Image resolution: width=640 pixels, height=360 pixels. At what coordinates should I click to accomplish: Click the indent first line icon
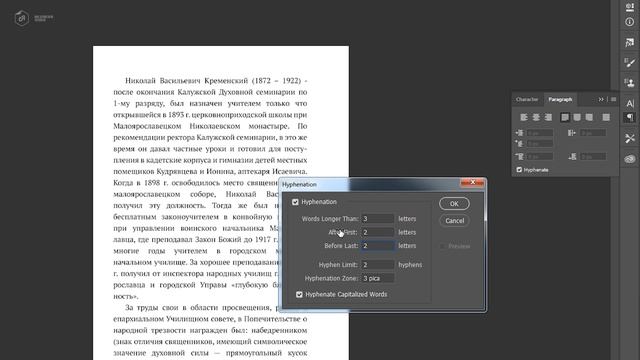point(519,144)
